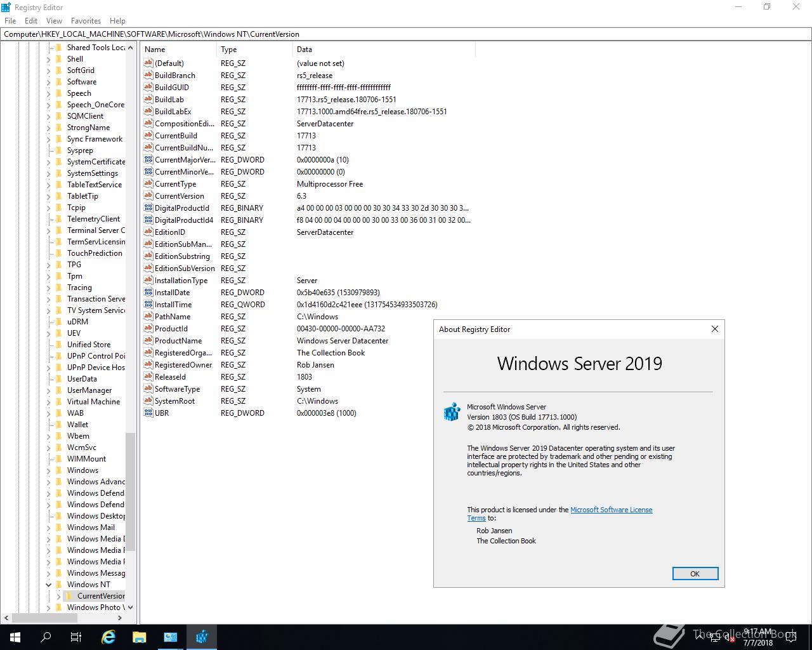
Task: Click the Wallet folder icon
Action: pyautogui.click(x=60, y=424)
